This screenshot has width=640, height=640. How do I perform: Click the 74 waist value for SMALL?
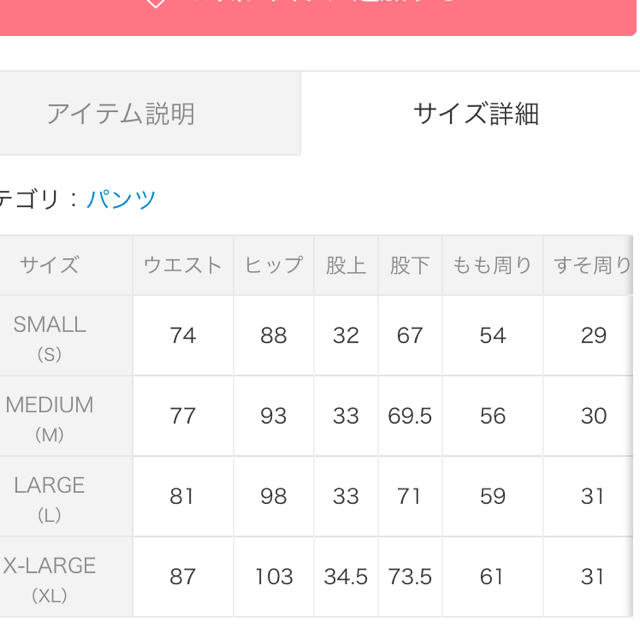(x=183, y=336)
